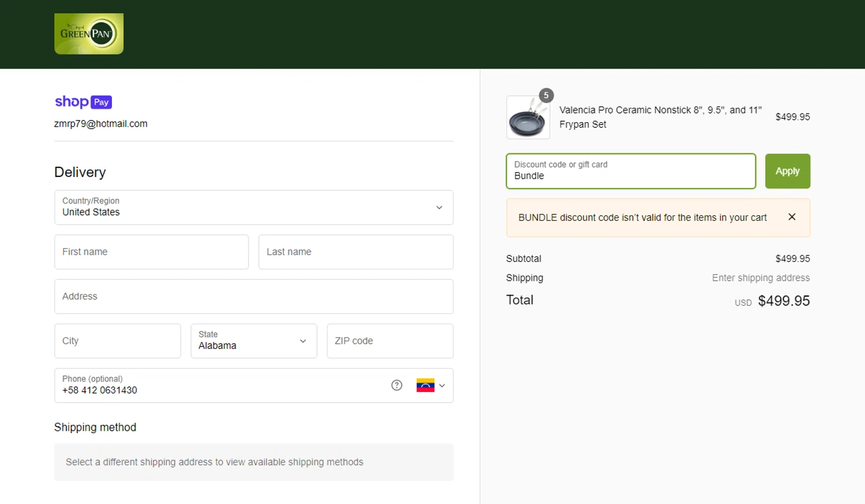This screenshot has width=865, height=504.
Task: Click the Last name field
Action: 356,252
